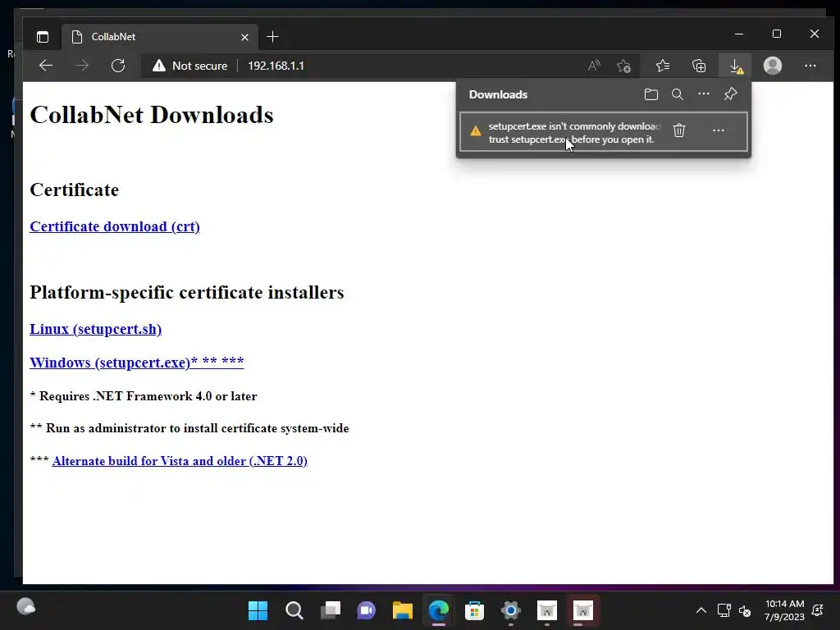Open more options in Downloads header

tap(703, 94)
